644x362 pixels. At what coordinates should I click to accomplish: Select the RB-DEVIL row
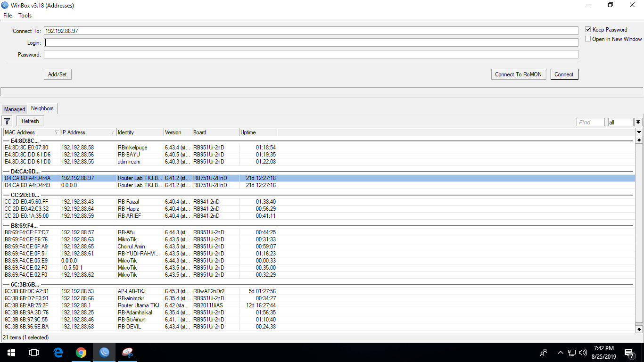pyautogui.click(x=319, y=327)
